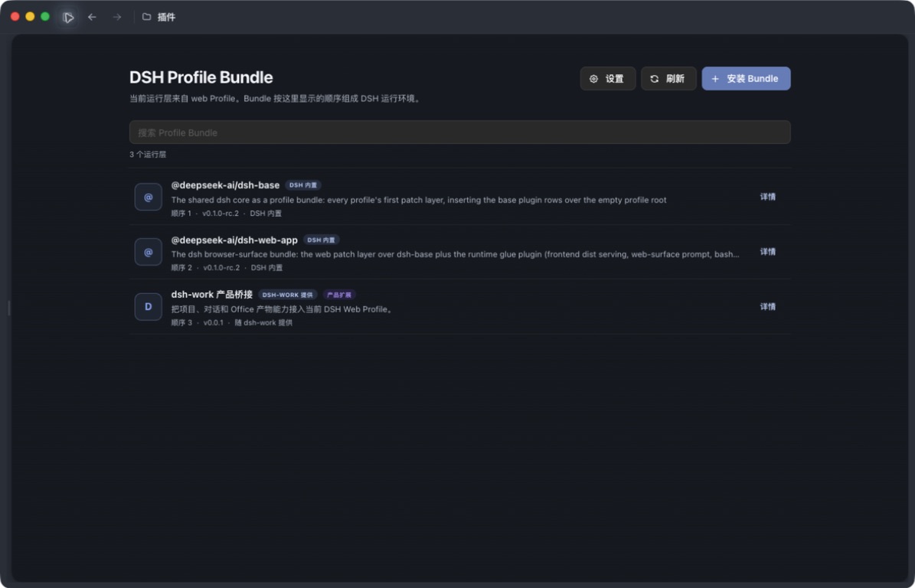
Task: Focus the 搜索 Profile Bundle search field
Action: tap(460, 132)
